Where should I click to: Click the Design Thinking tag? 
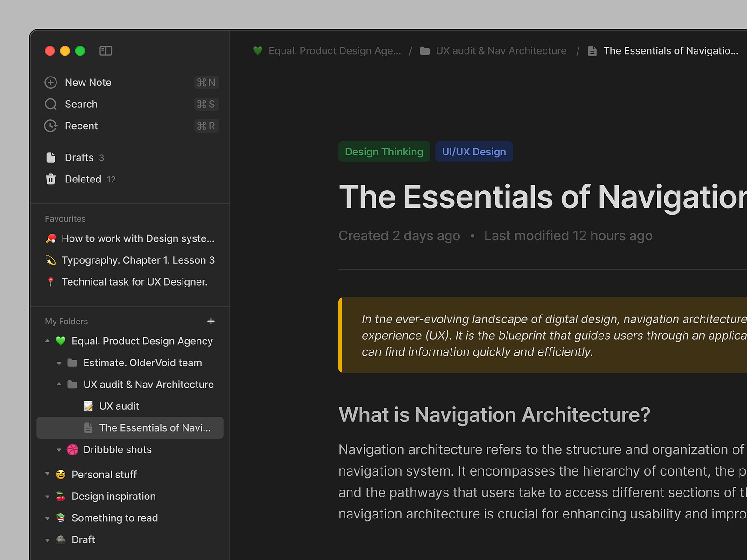(384, 151)
